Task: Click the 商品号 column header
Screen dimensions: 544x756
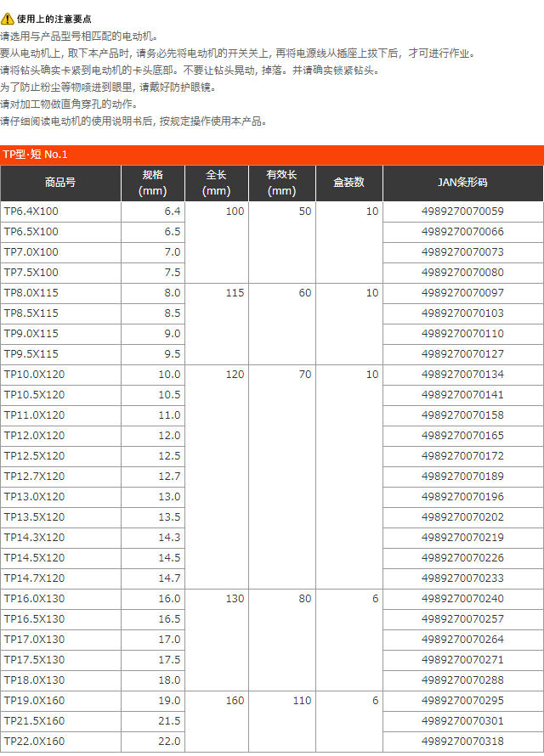Action: (60, 183)
